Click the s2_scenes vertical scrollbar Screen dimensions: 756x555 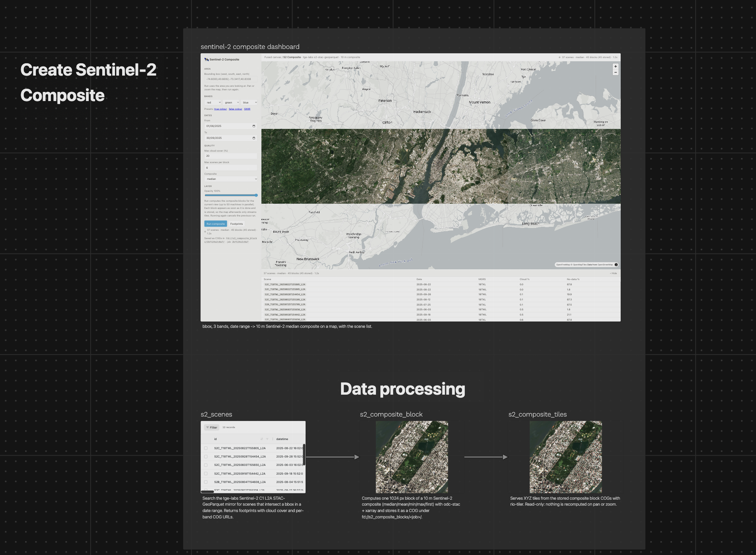click(304, 455)
